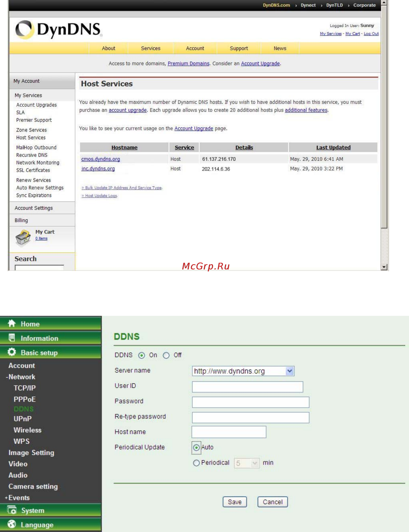
Task: Click the 0 items cart link
Action: pyautogui.click(x=41, y=238)
